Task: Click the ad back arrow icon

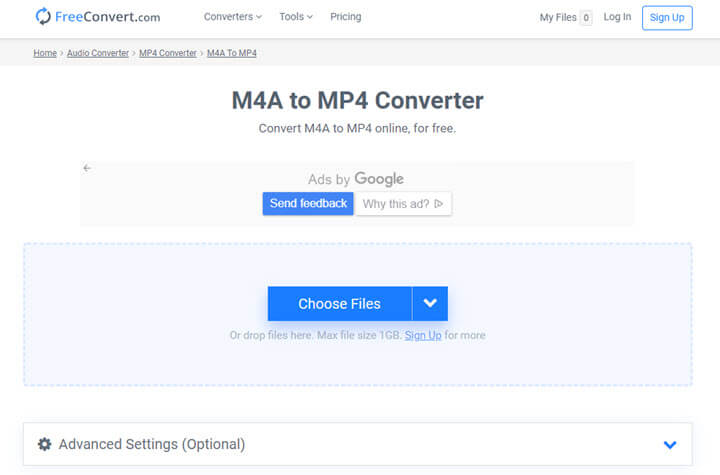Action: click(87, 168)
